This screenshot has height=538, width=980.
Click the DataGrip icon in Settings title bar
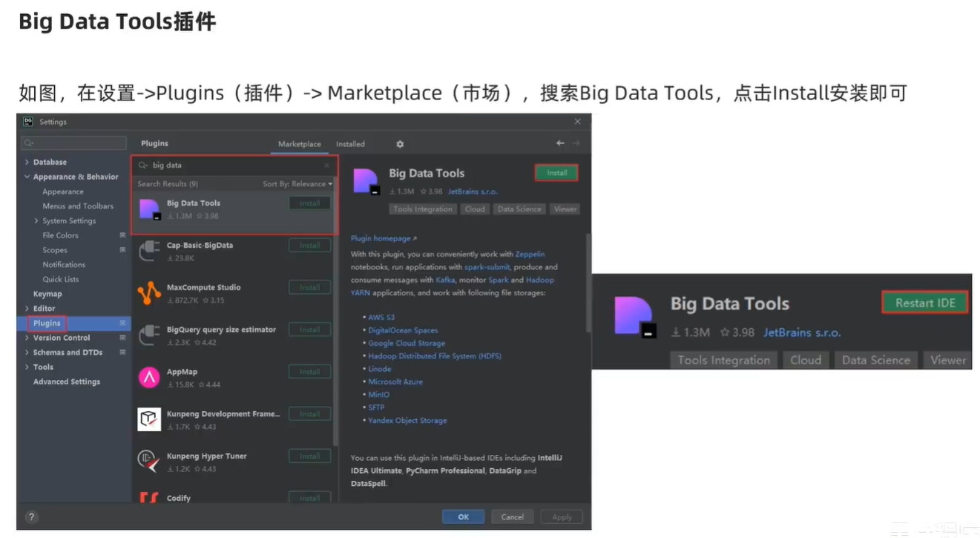pos(28,121)
